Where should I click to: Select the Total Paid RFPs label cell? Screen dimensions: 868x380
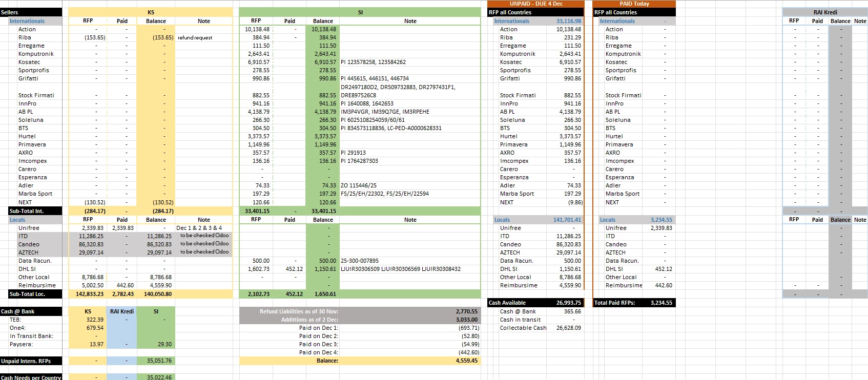614,303
